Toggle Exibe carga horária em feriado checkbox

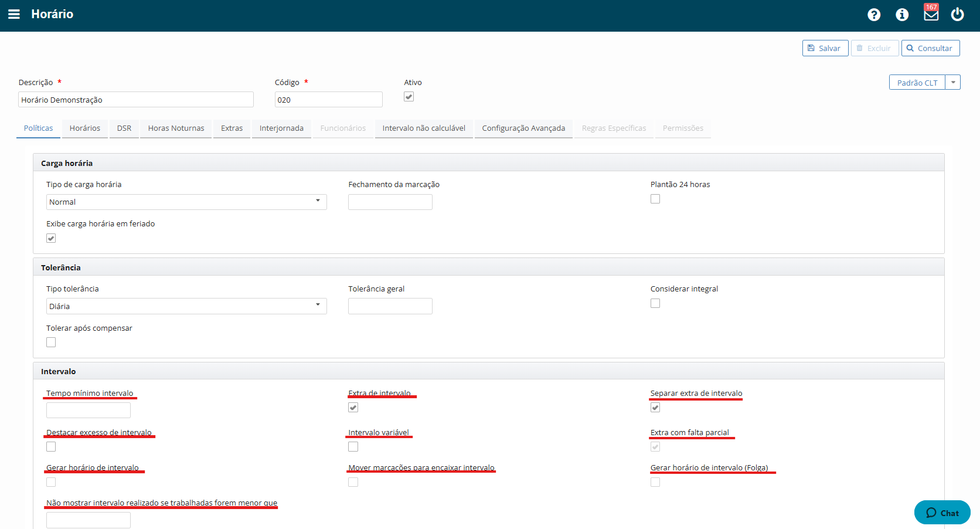pos(51,238)
